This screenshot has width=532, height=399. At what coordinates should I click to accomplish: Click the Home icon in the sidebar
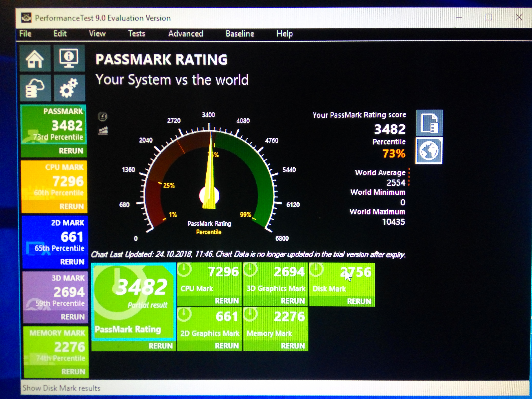35,59
